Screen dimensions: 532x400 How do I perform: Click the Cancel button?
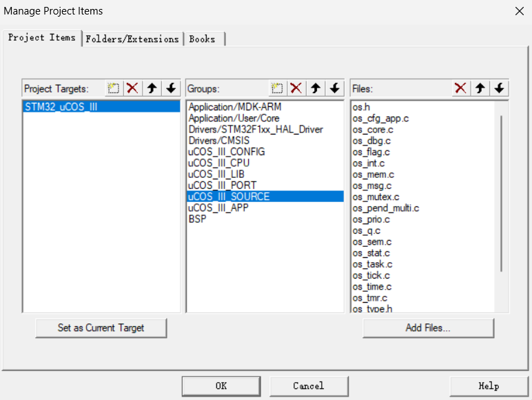tap(309, 386)
